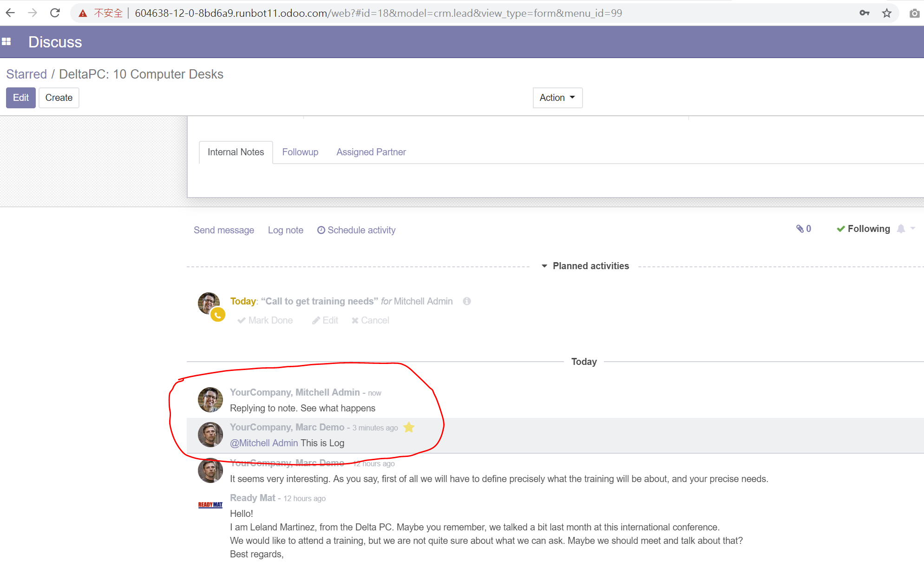Click the info icon beside Mitchell Admin's activity
924x562 pixels.
(467, 301)
